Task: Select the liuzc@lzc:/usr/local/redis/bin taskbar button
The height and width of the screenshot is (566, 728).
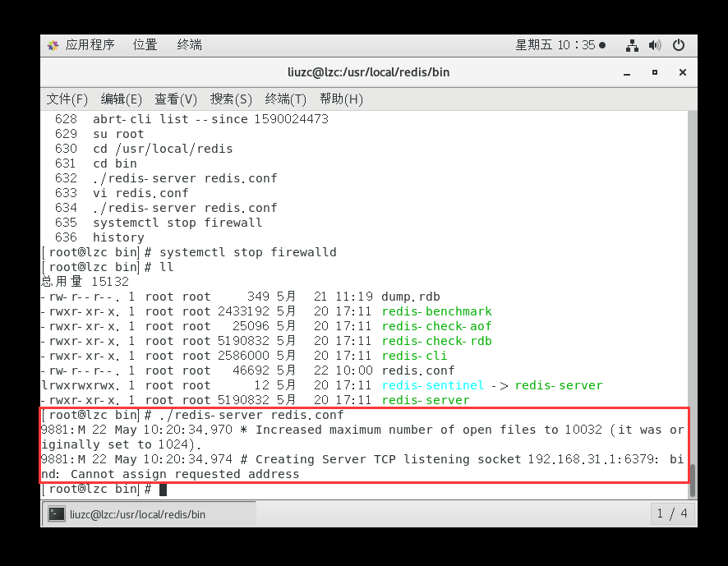Action: pyautogui.click(x=149, y=514)
